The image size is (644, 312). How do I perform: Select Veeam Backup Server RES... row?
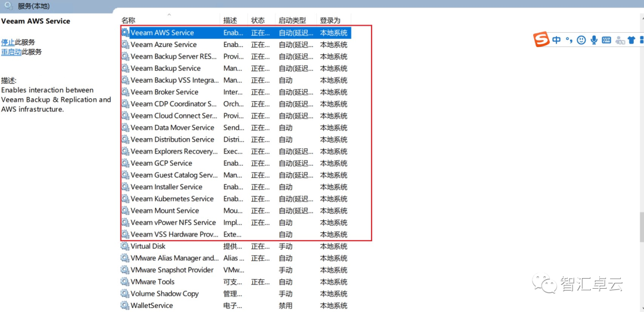[236, 57]
